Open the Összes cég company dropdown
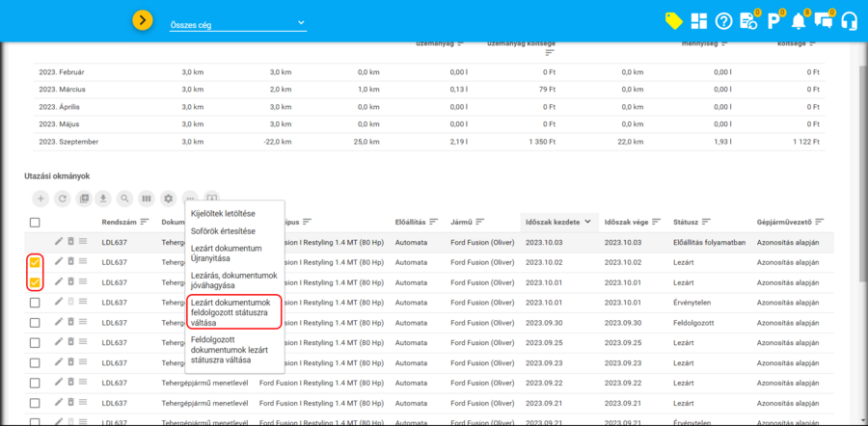The height and width of the screenshot is (426, 868). click(236, 23)
